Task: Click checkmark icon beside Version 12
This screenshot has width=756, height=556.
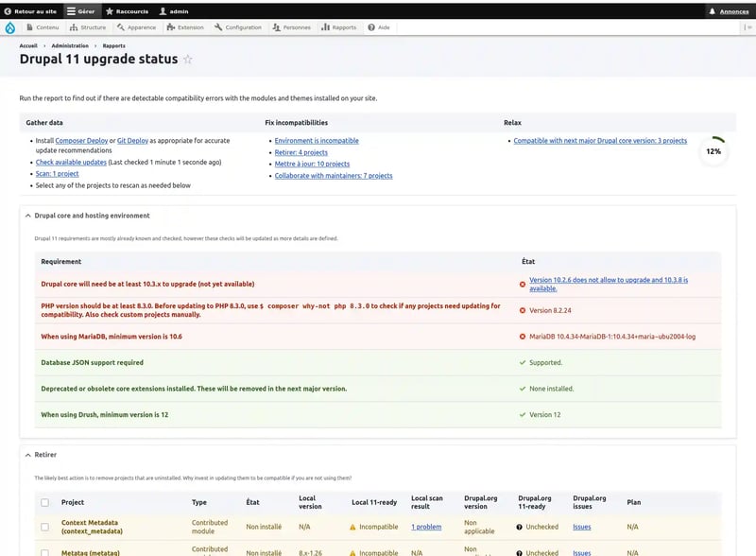Action: pos(523,414)
